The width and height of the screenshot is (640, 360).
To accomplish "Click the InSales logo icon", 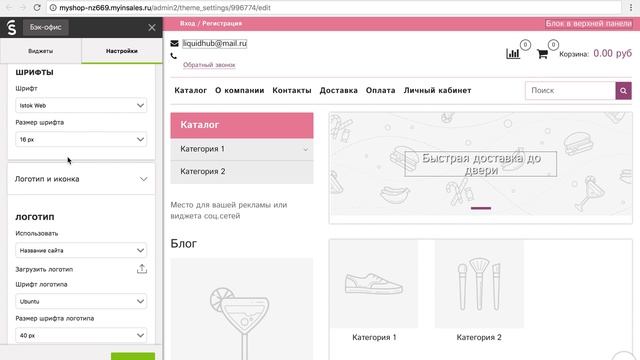I will click(12, 27).
